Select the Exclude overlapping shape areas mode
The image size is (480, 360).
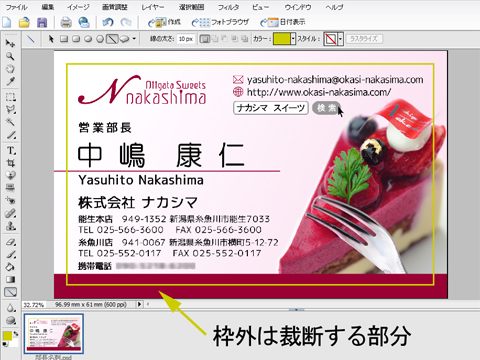coord(245,39)
